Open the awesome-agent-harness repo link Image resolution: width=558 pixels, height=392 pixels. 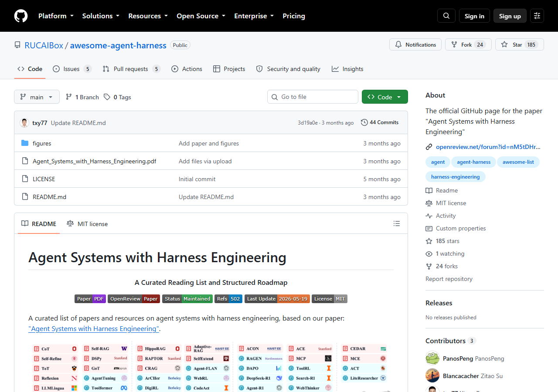(118, 45)
